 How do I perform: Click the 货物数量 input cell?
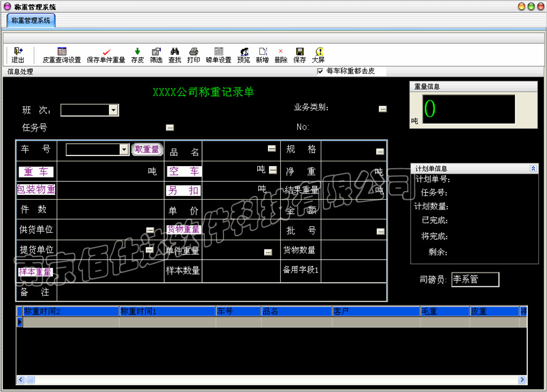click(353, 250)
